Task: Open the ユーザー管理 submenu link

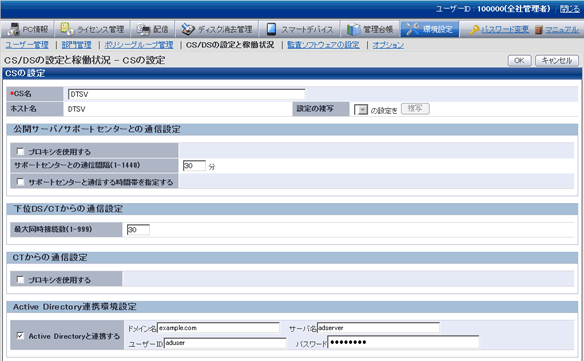Action: pos(27,45)
